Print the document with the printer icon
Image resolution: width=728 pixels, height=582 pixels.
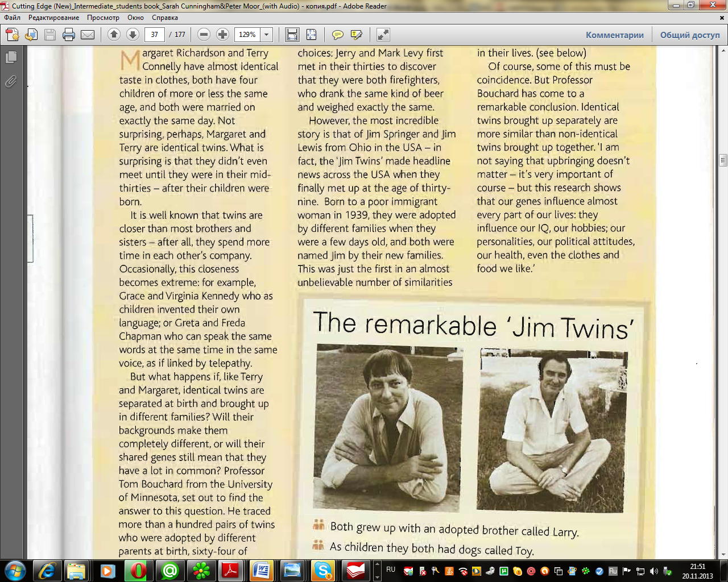(69, 35)
